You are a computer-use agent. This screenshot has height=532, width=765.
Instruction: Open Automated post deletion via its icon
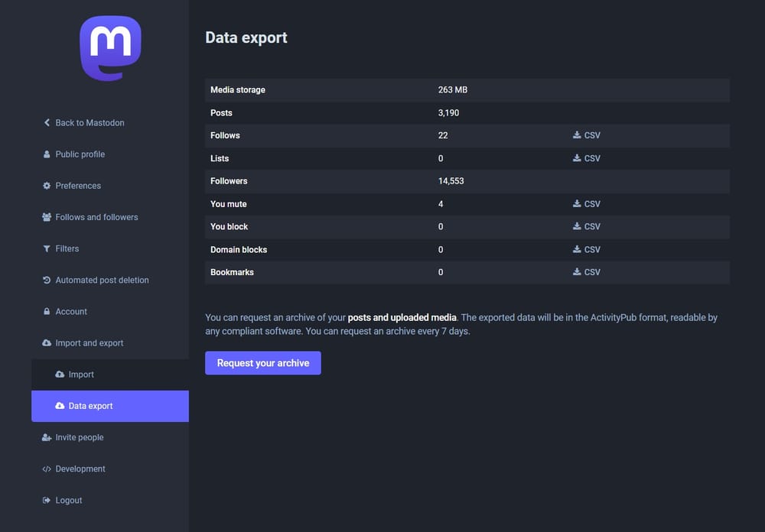pyautogui.click(x=47, y=280)
